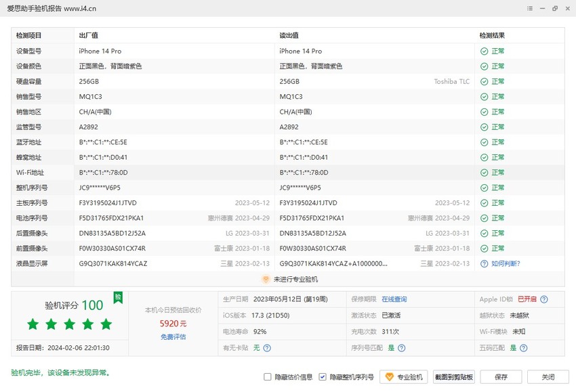
Task: Click the 报告日期 2024-02-06 22:01:30 text
Action: coord(63,348)
